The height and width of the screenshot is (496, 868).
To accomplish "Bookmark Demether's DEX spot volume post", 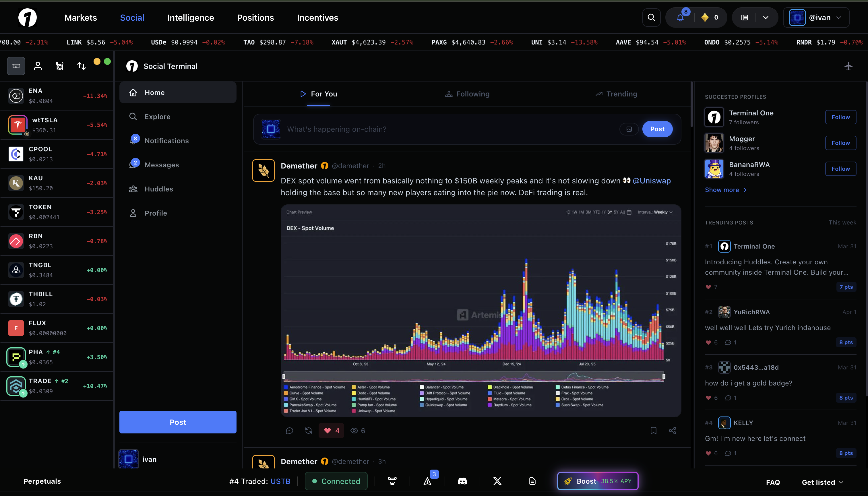I will [653, 431].
